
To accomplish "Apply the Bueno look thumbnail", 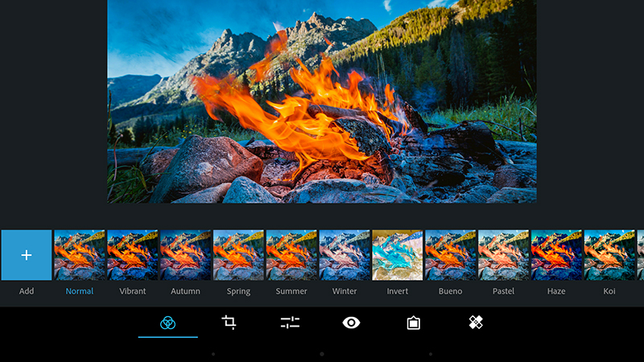I will click(x=451, y=255).
